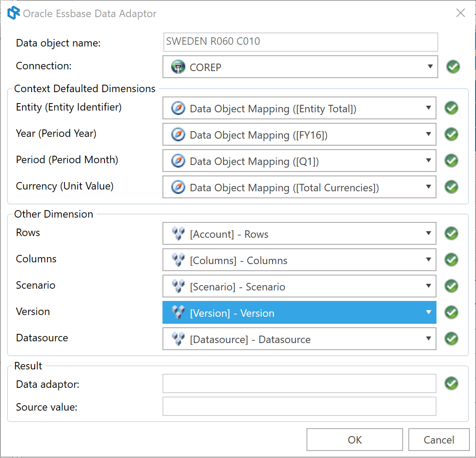Click the cube icon beside [Scenario] - Scenario

[x=178, y=286]
